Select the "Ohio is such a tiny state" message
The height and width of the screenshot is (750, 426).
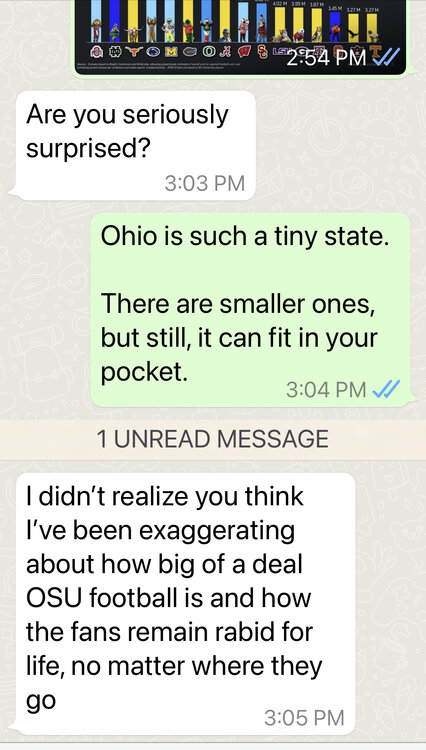(x=250, y=309)
